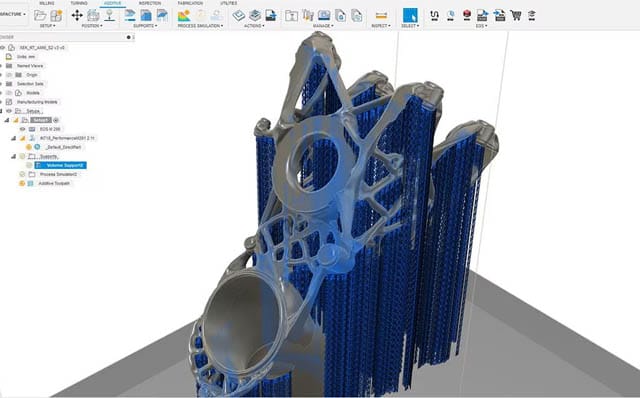The width and height of the screenshot is (640, 398).
Task: Click the Post Process export icon
Action: [x=271, y=16]
